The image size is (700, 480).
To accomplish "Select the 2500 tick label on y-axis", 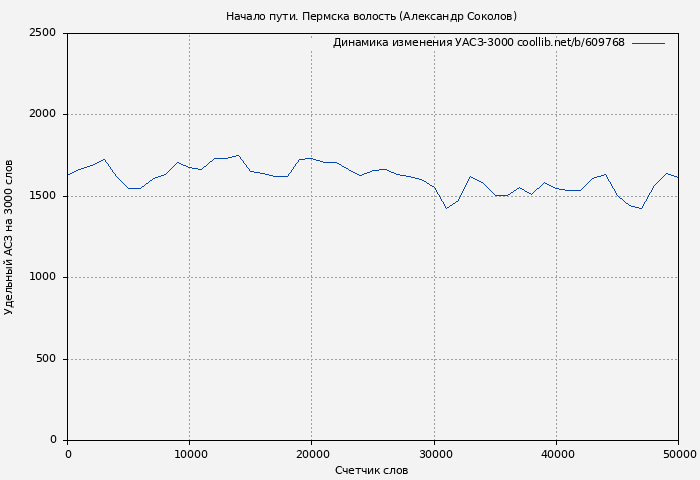I will pos(42,33).
